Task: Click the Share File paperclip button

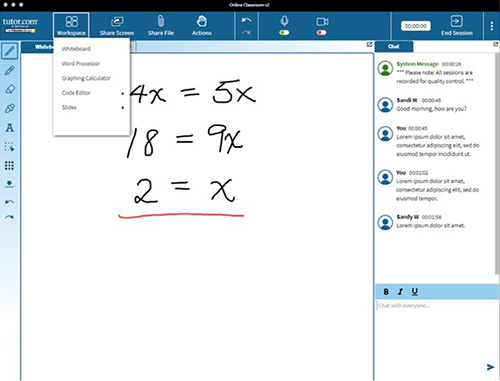Action: (x=161, y=26)
